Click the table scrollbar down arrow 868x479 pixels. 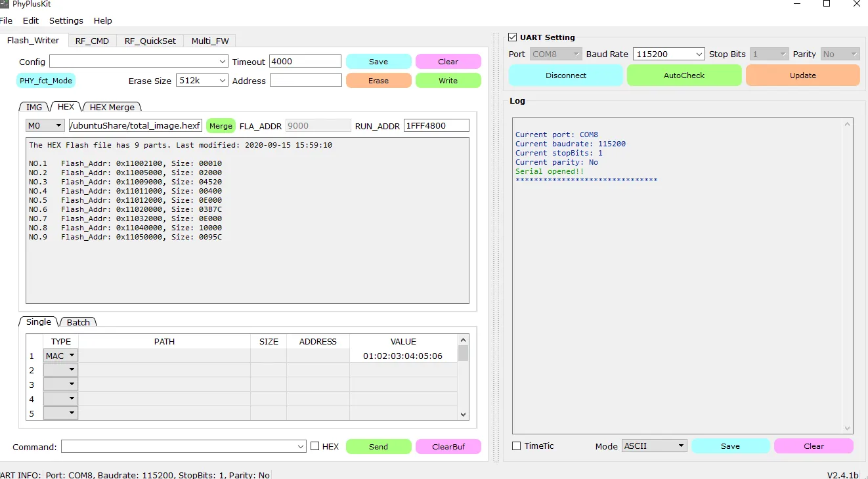click(x=463, y=415)
